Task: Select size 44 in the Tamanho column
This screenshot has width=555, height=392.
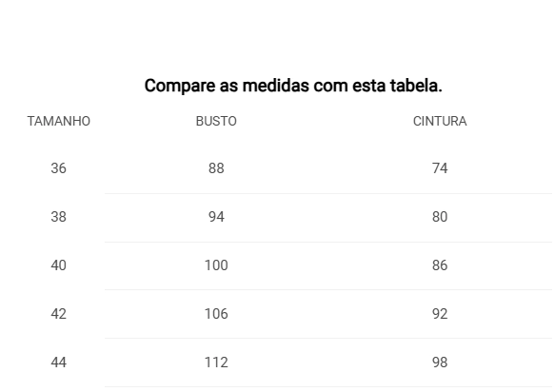Action: click(x=58, y=363)
